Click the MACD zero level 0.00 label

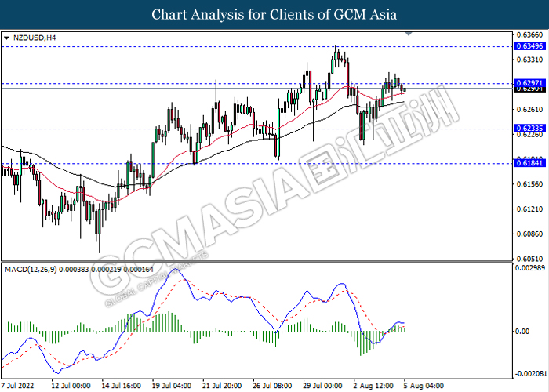(x=522, y=332)
